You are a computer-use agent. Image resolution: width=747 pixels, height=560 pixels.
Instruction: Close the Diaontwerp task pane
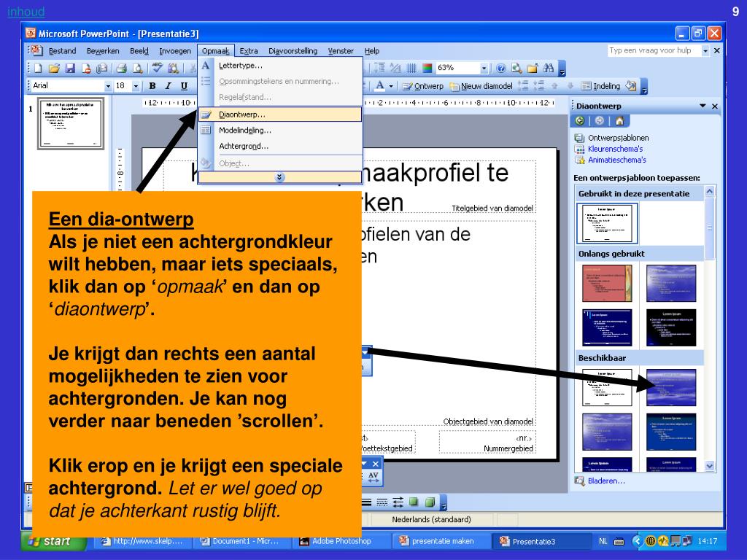[715, 106]
